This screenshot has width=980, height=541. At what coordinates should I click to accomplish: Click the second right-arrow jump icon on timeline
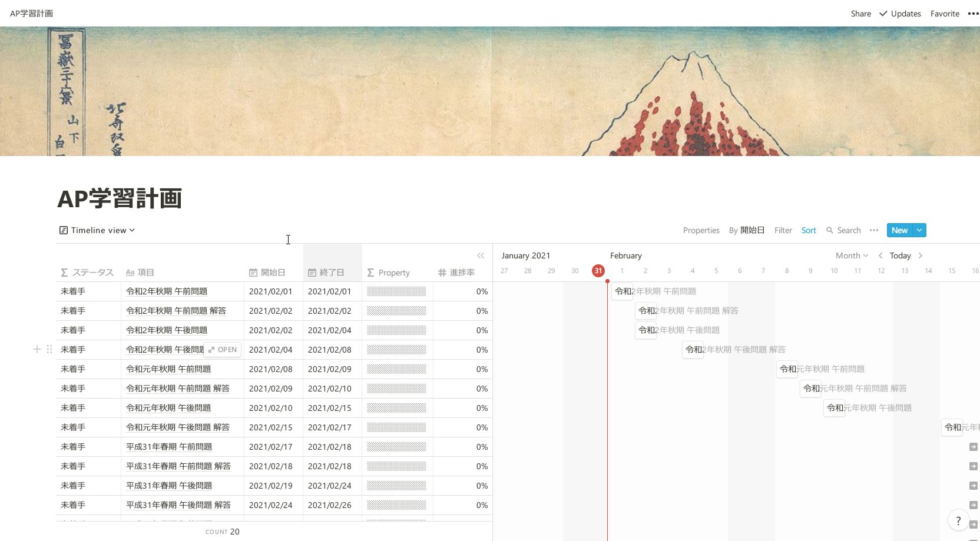[974, 466]
